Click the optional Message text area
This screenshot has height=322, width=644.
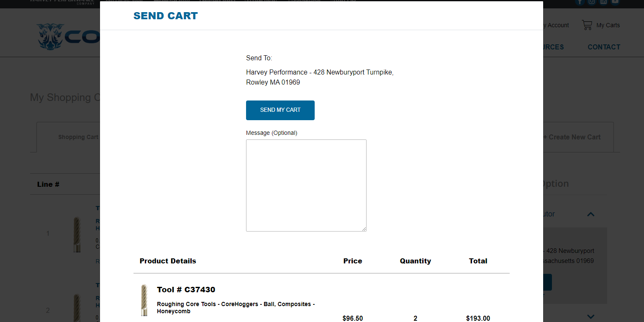pyautogui.click(x=306, y=185)
